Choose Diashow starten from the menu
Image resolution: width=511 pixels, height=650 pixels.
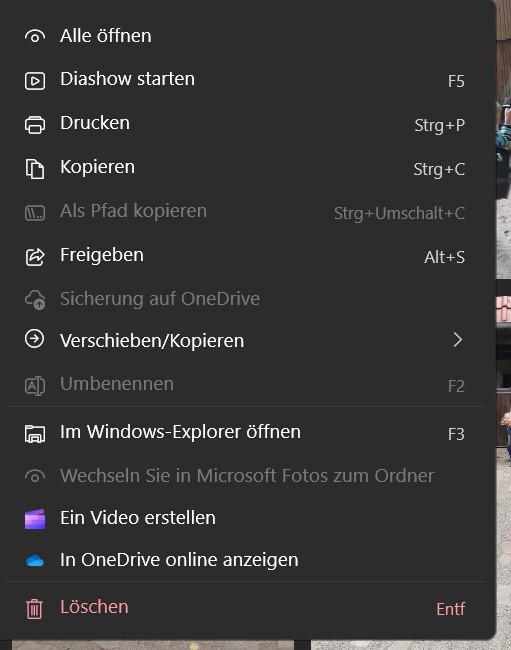tap(248, 80)
